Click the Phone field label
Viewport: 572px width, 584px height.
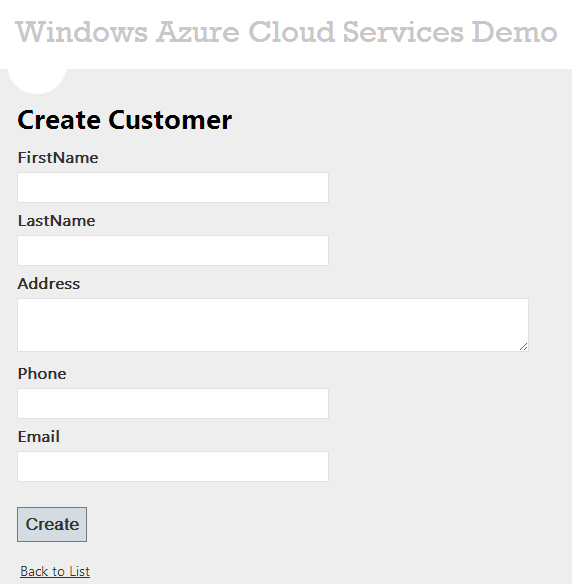click(42, 374)
